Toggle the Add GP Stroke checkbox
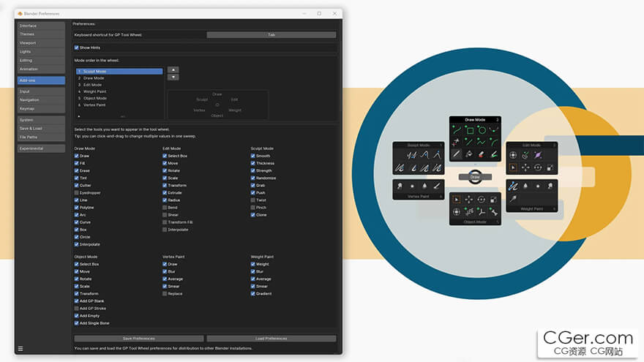The width and height of the screenshot is (644, 362). (76, 308)
